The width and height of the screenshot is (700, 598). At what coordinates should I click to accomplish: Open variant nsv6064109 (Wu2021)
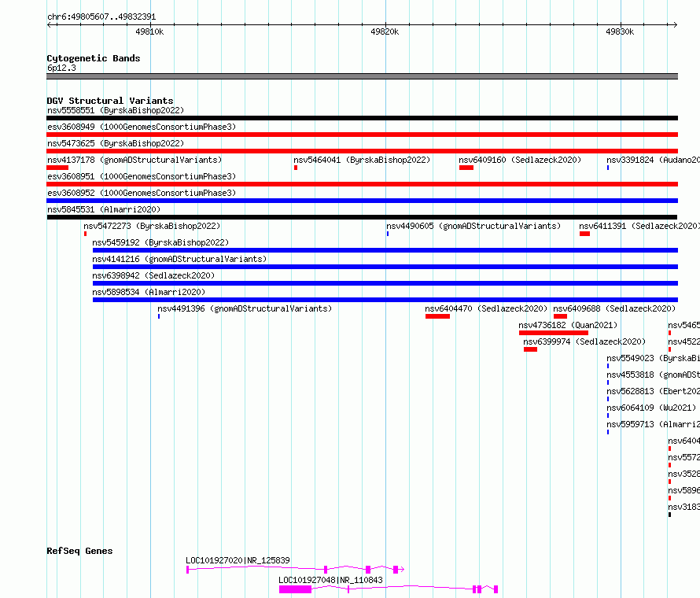coord(651,408)
